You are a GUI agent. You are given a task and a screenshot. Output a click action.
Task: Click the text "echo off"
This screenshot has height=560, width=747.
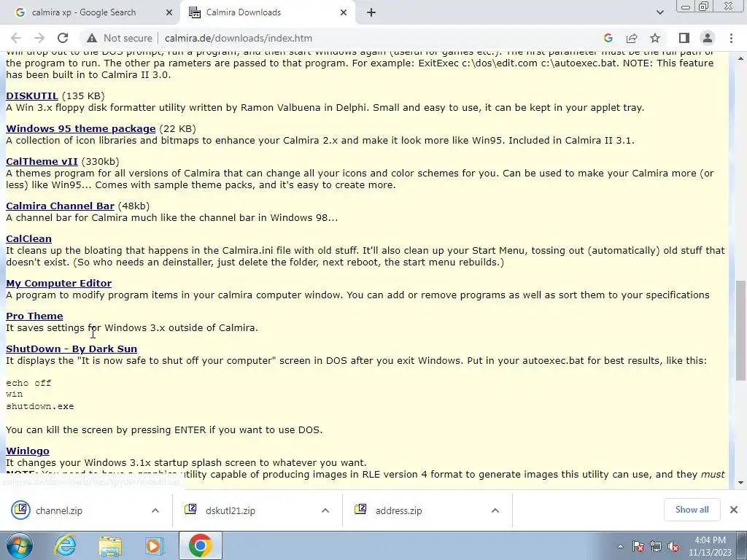point(28,383)
